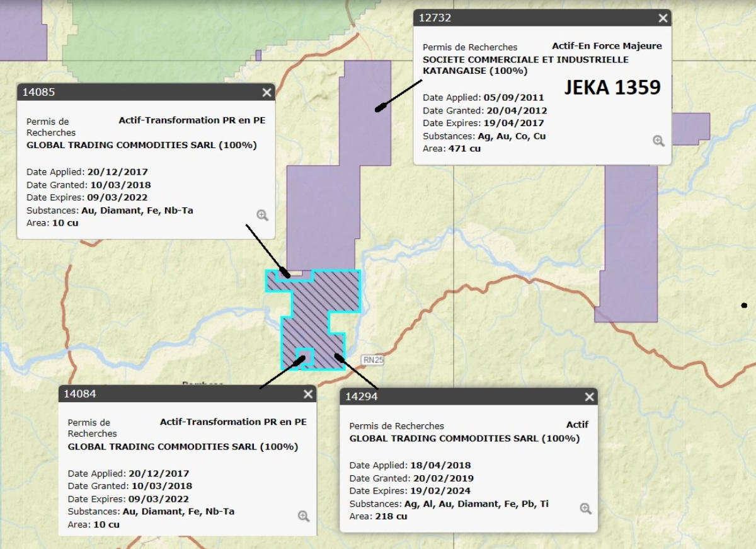This screenshot has width=756, height=549.
Task: Click the small square cutout inside the hatched polygon
Action: (x=305, y=354)
